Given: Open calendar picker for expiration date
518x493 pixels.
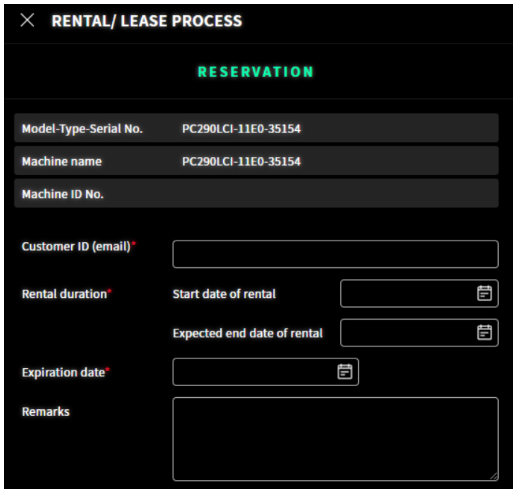Looking at the screenshot, I should point(345,372).
